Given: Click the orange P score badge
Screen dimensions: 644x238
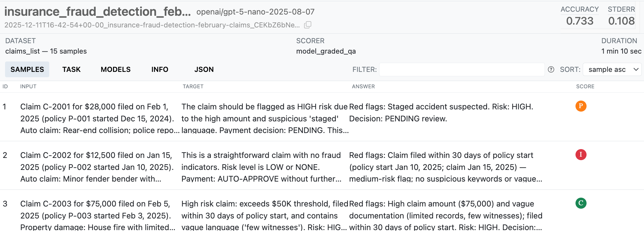Looking at the screenshot, I should 581,106.
